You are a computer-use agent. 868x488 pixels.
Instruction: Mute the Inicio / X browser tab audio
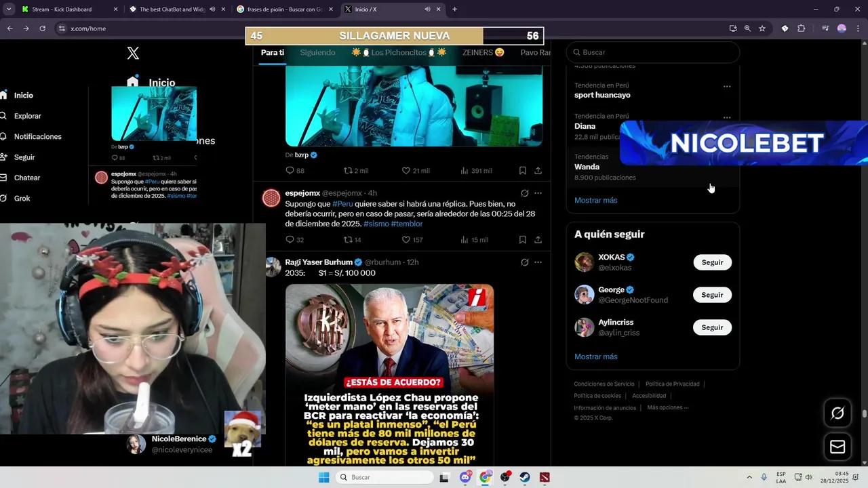point(427,9)
